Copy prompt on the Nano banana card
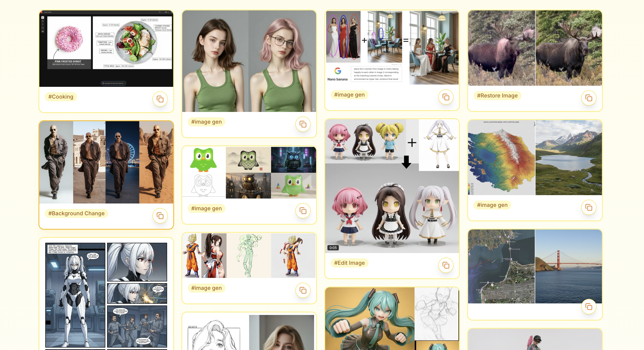 tap(446, 97)
